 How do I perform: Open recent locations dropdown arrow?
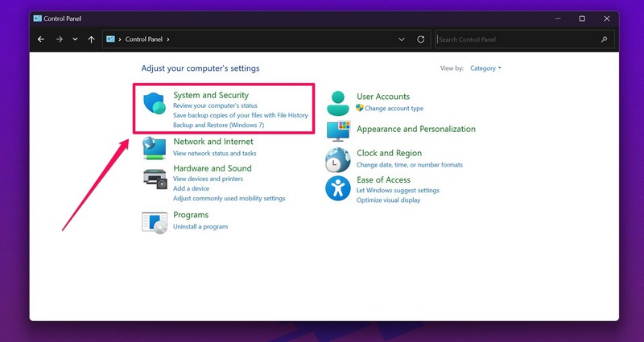coord(75,39)
